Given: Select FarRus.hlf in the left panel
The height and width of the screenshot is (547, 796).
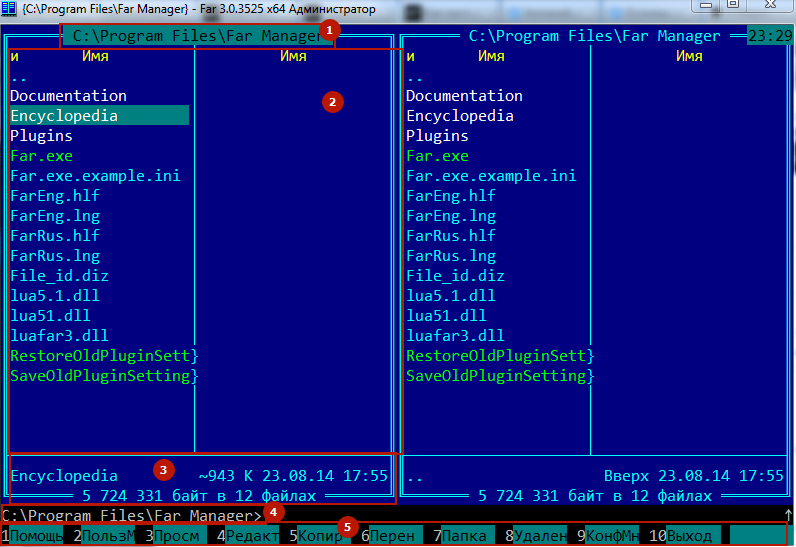Looking at the screenshot, I should [x=55, y=235].
